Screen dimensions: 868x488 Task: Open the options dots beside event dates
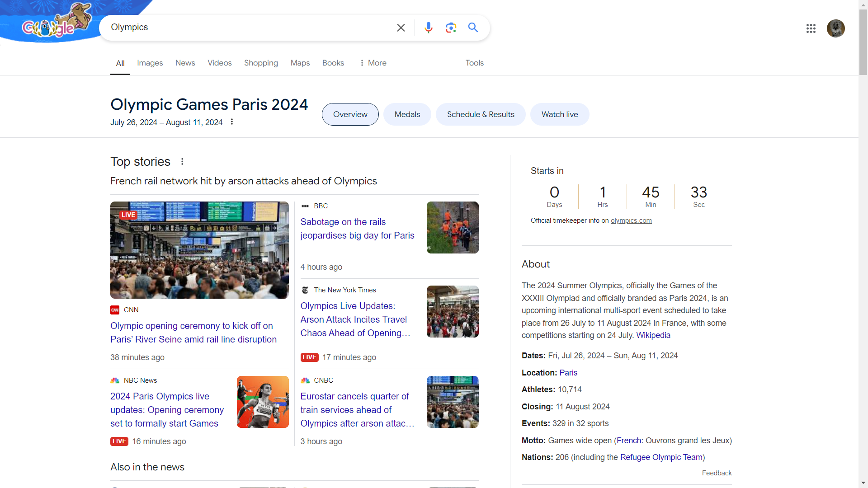pos(232,122)
